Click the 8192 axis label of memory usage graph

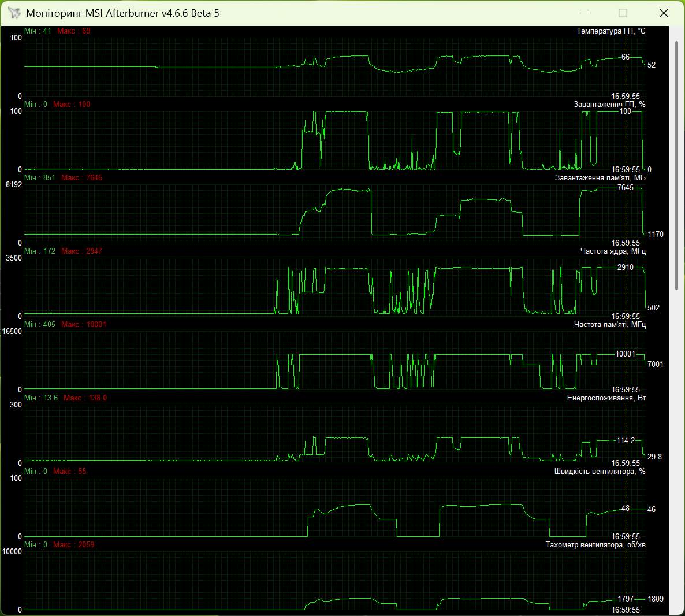[x=13, y=185]
